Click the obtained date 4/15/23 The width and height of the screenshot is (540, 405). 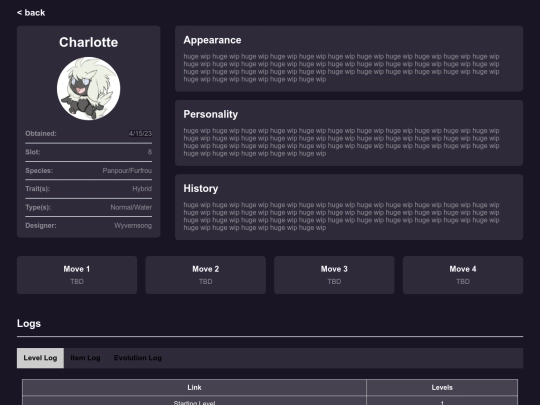coord(141,134)
